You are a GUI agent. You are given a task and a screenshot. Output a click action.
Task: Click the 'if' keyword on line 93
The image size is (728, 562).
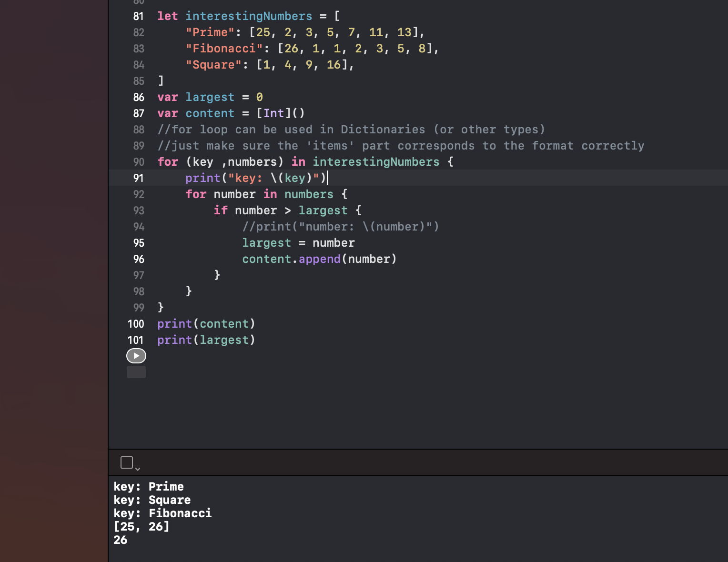click(221, 211)
